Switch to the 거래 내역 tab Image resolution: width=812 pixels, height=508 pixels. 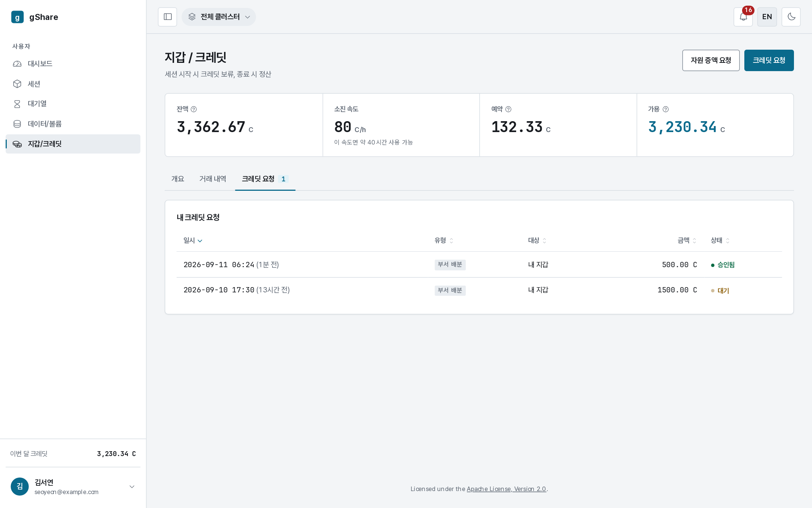click(x=213, y=179)
